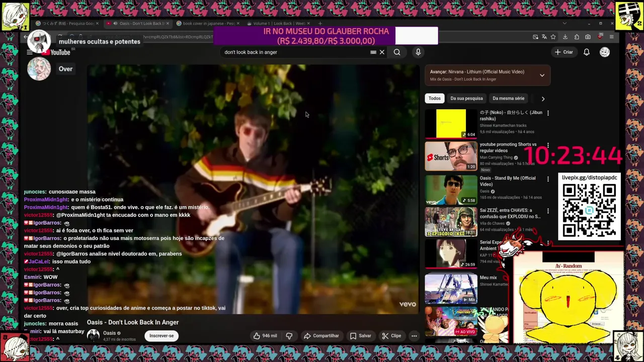Like the video with thumbs up
The image size is (644, 362).
point(265,335)
